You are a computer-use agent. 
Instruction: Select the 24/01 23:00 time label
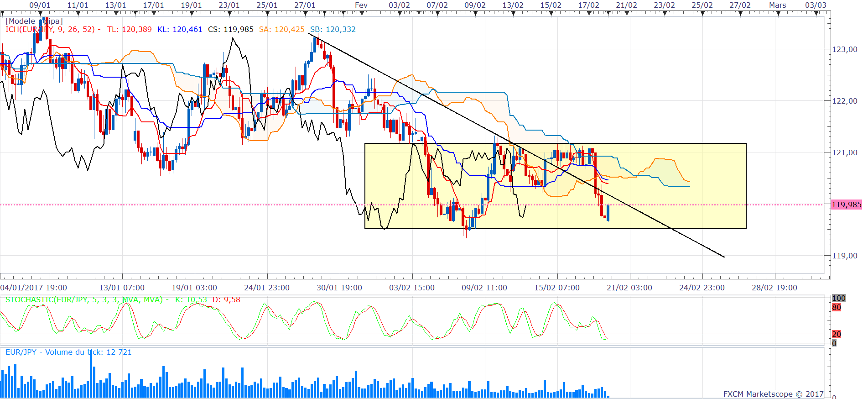(267, 288)
